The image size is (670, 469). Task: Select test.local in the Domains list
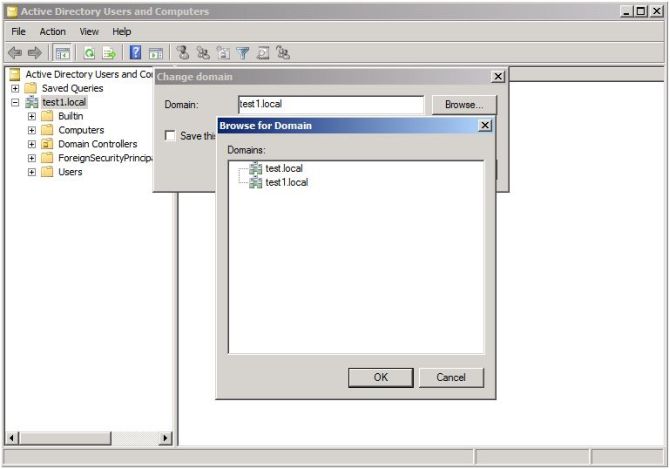point(284,168)
